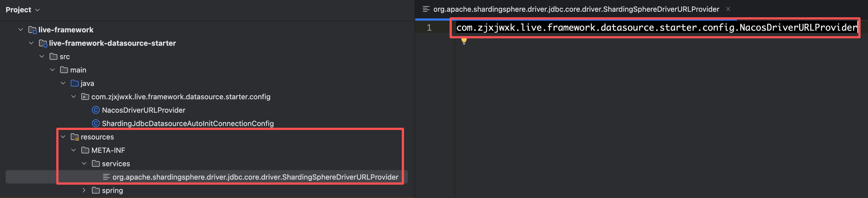
Task: Click the yellow lightbulb quick-fix icon
Action: tap(464, 41)
